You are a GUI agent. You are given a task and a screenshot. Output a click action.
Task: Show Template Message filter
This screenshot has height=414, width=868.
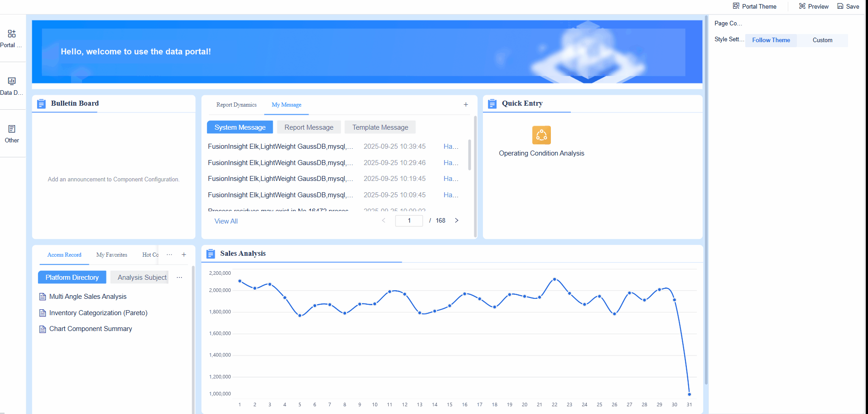pos(380,127)
